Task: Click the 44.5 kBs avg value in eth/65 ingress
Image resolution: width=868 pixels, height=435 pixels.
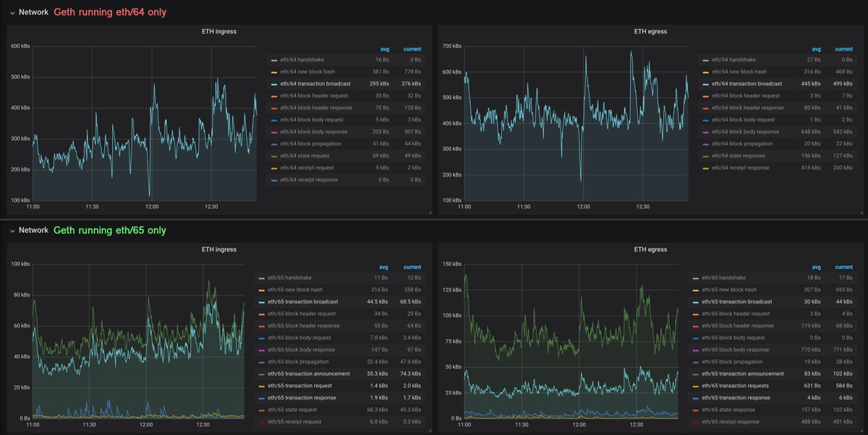Action: [x=378, y=302]
